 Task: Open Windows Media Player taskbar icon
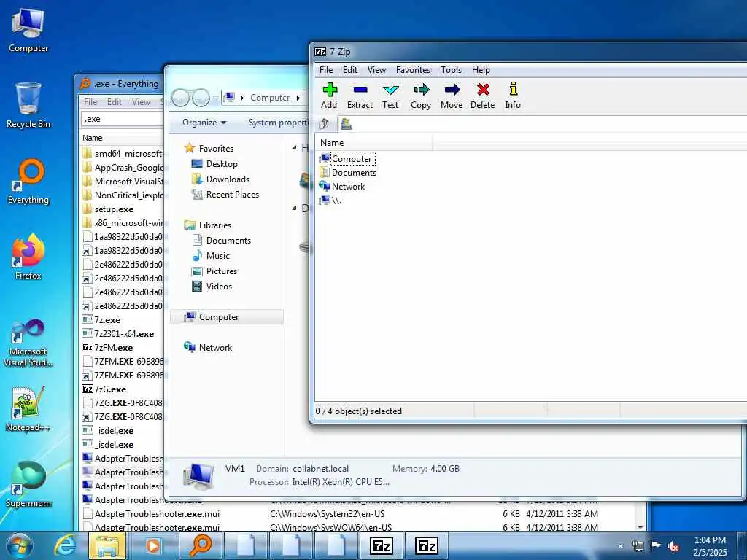pyautogui.click(x=152, y=545)
